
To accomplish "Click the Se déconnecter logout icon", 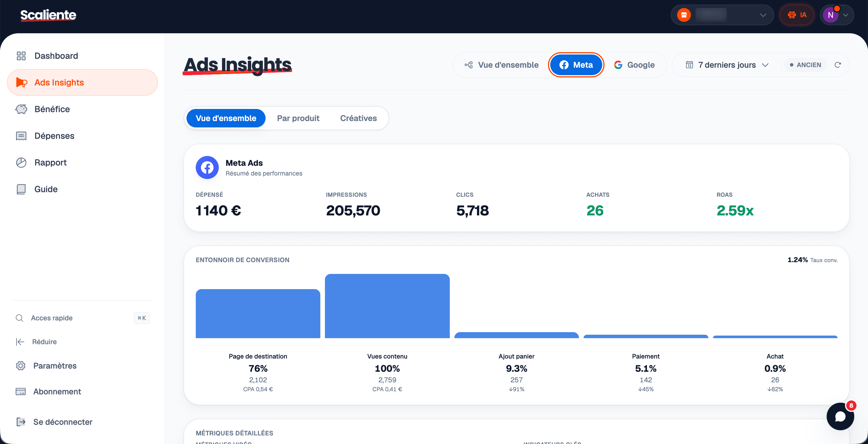I will [21, 422].
